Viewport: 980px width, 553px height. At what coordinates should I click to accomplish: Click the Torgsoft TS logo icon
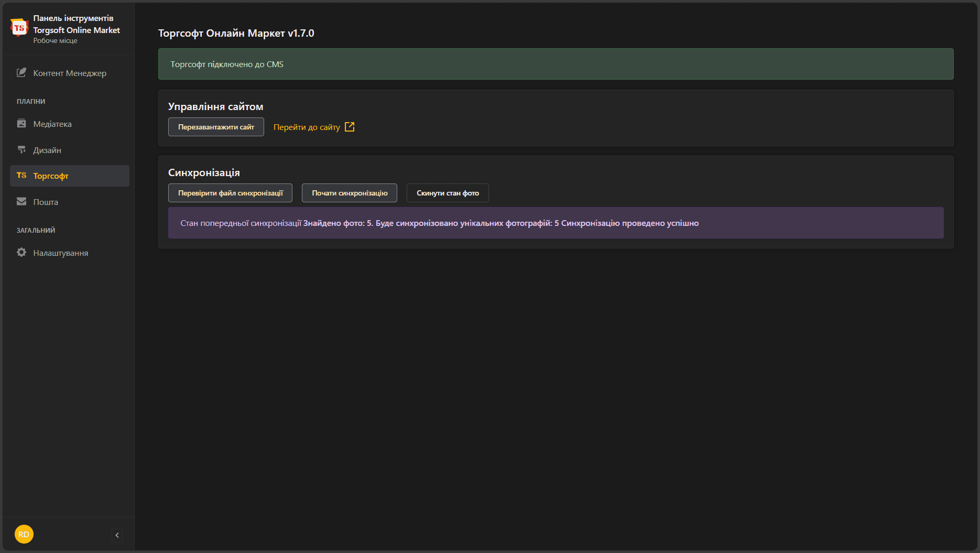point(19,28)
